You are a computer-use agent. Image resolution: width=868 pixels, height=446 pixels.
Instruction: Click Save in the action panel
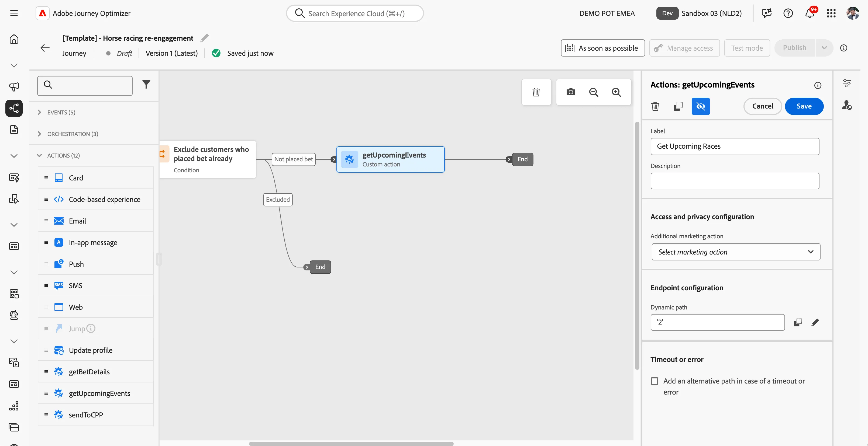click(804, 106)
